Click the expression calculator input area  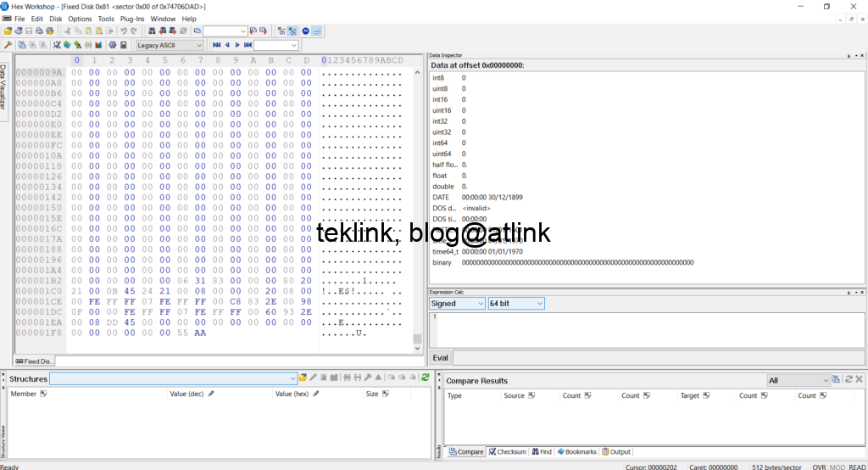647,330
